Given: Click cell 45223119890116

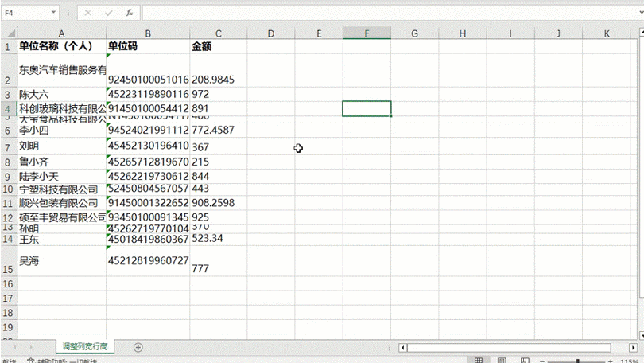Looking at the screenshot, I should click(148, 94).
